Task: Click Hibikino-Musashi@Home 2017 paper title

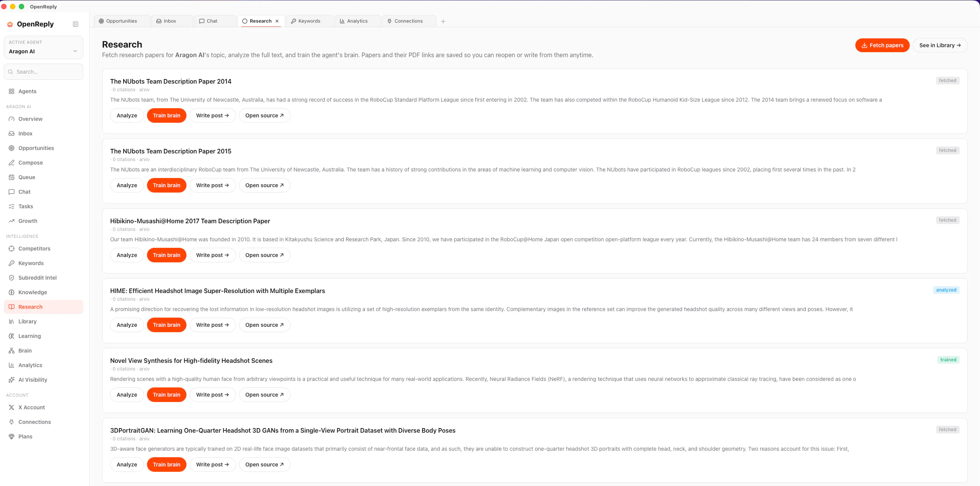Action: pyautogui.click(x=190, y=221)
